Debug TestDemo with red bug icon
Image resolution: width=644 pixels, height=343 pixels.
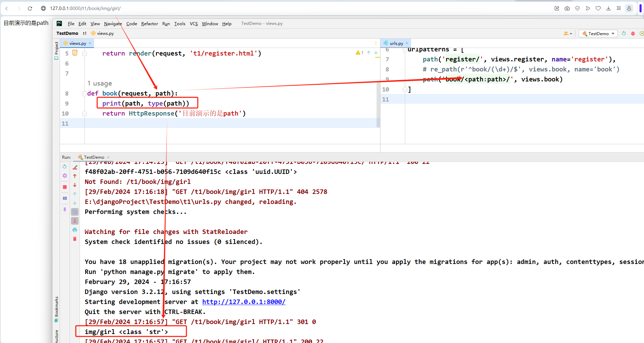(633, 33)
